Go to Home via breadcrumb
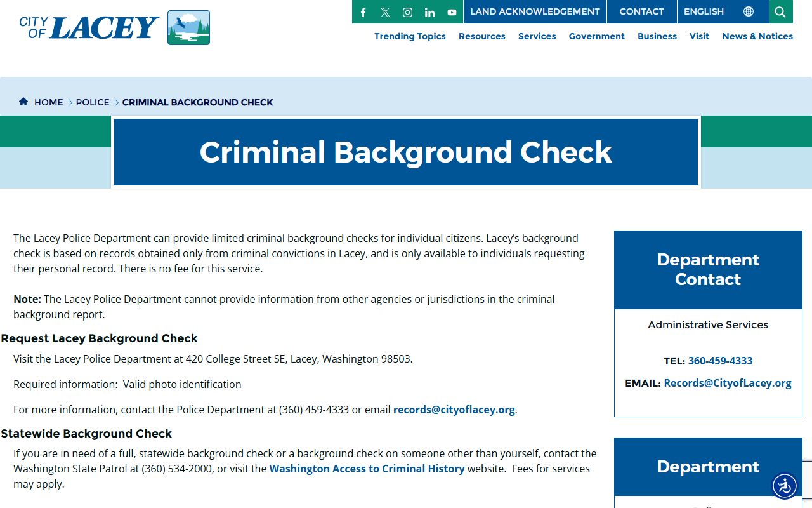This screenshot has height=508, width=812. tap(49, 102)
